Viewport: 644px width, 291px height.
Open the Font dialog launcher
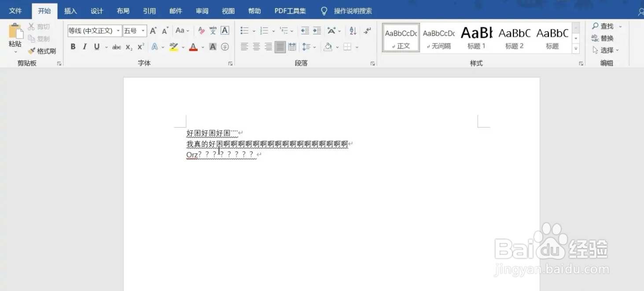230,64
